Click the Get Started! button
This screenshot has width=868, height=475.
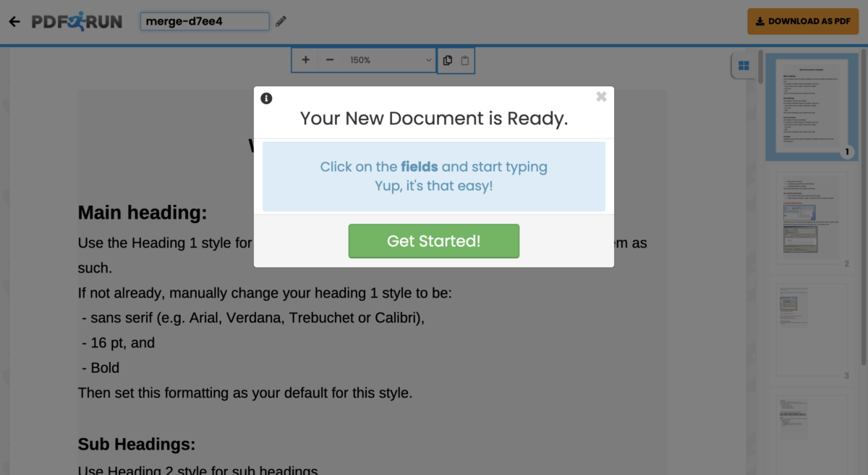pyautogui.click(x=434, y=241)
